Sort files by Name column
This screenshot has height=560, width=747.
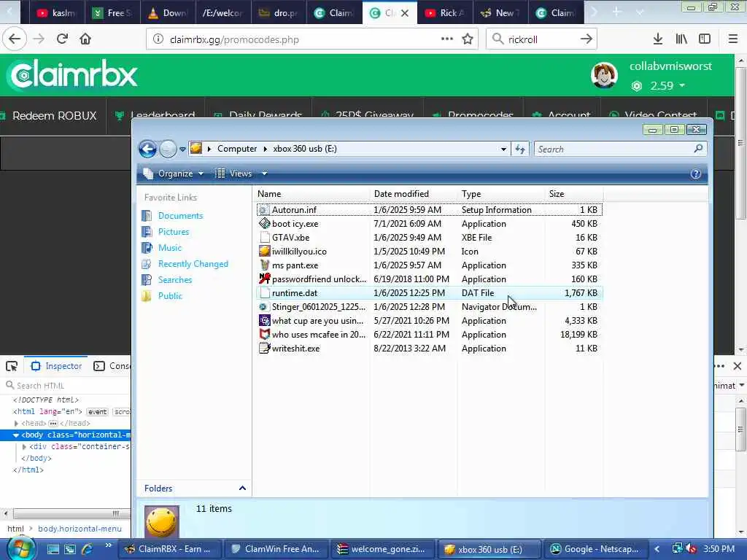point(312,194)
